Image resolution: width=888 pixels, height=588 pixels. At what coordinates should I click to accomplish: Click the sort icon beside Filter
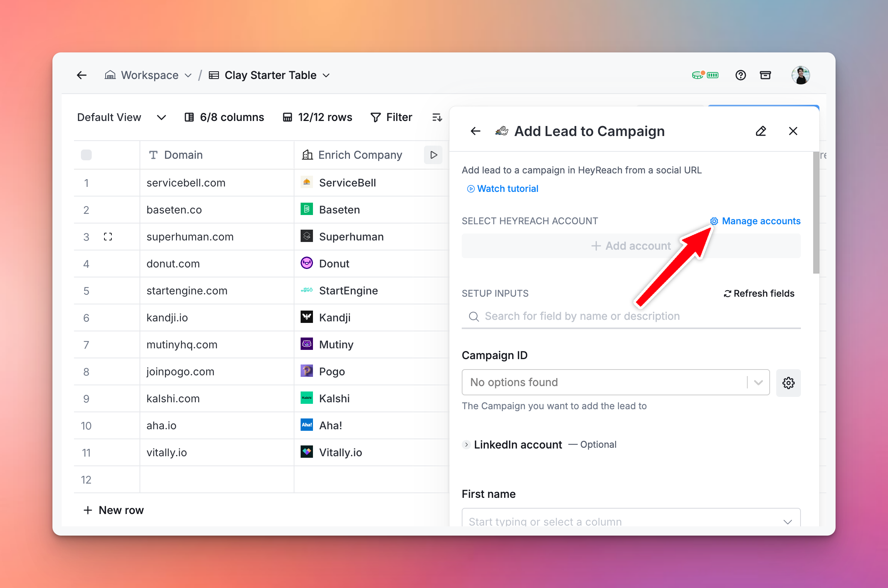click(437, 117)
